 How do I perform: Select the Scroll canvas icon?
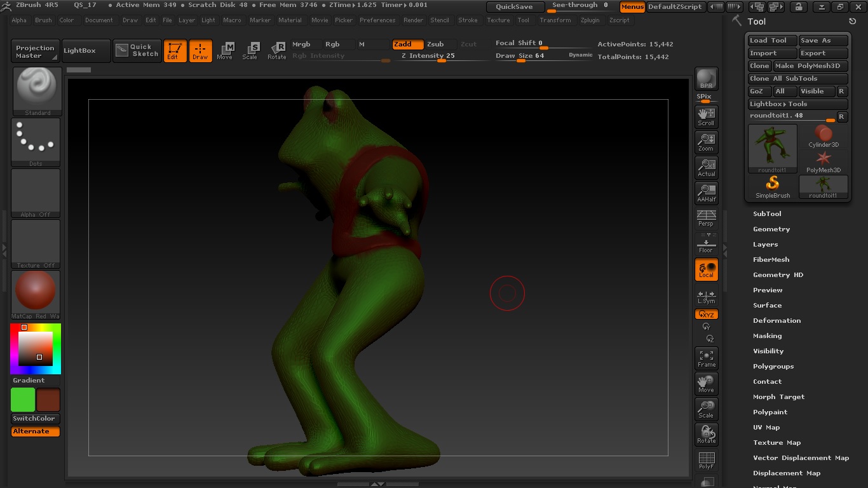click(706, 116)
